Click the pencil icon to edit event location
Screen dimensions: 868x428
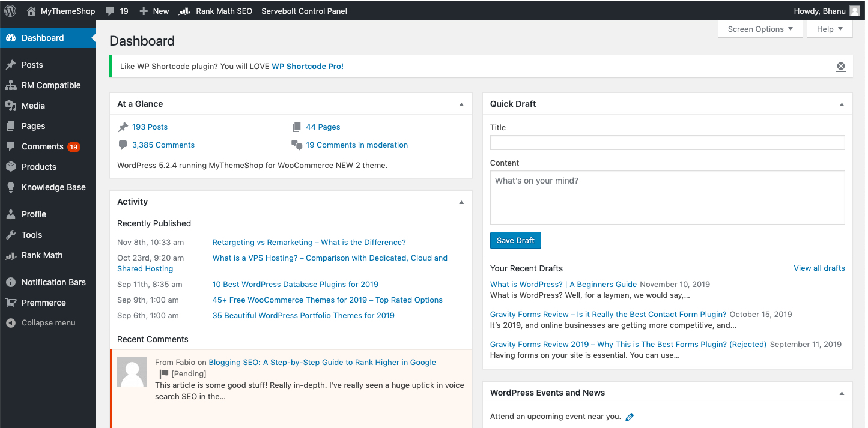pyautogui.click(x=630, y=417)
